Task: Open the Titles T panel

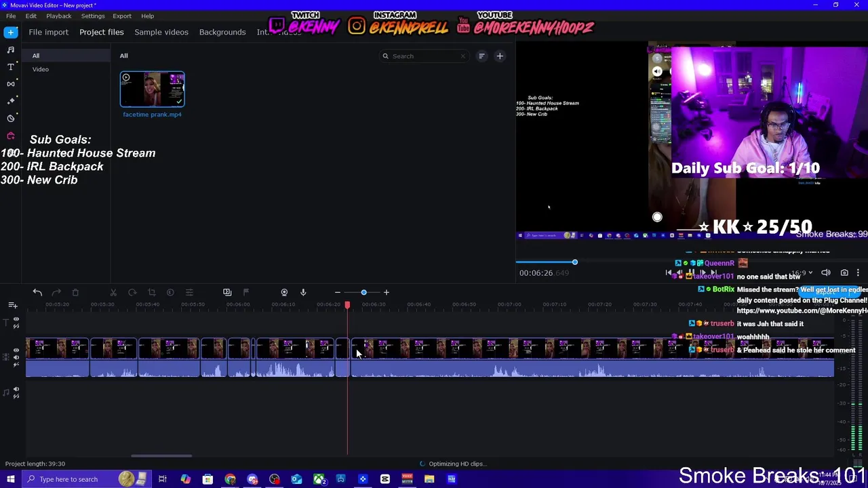Action: pyautogui.click(x=11, y=66)
